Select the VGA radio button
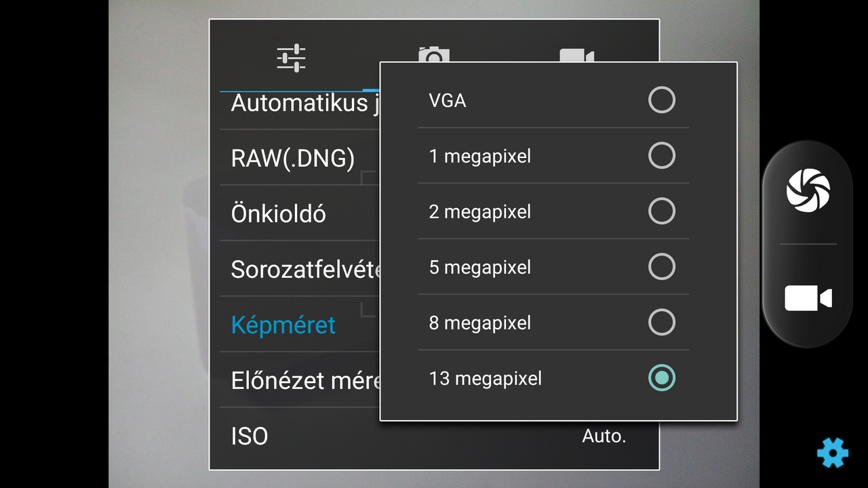868x488 pixels. coord(661,100)
